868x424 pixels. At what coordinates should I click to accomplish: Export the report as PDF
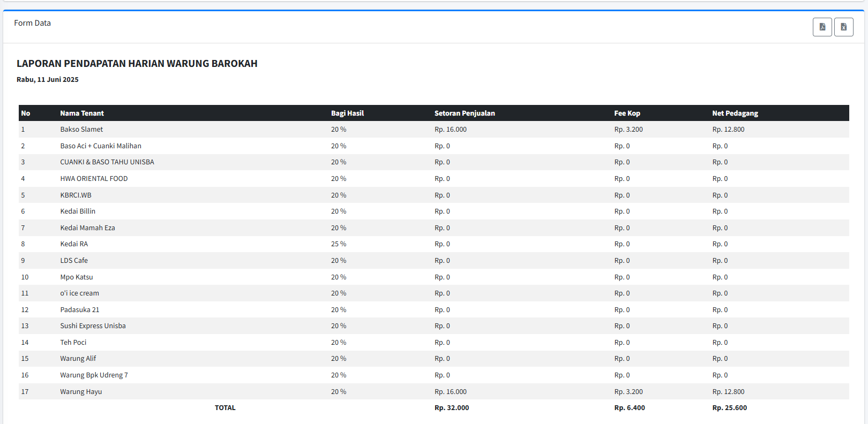tap(822, 27)
